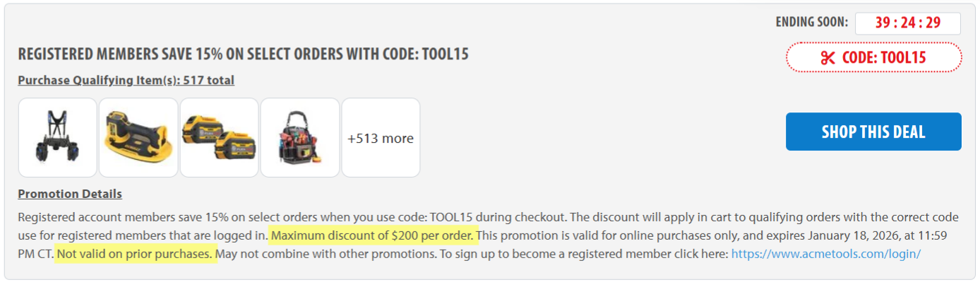The height and width of the screenshot is (292, 980).
Task: Select the yellow suction cup tool thumbnail
Action: [138, 137]
